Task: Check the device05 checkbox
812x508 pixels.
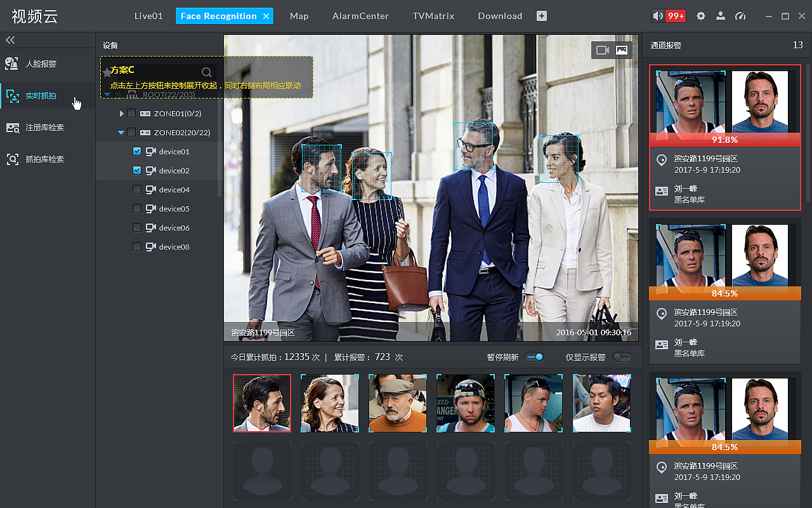Action: tap(137, 209)
